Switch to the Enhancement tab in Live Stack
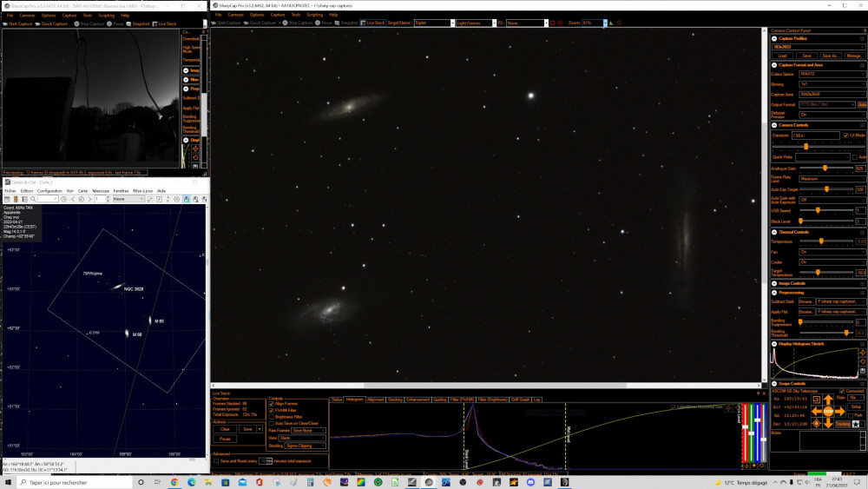Screen dimensions: 868x489 coord(418,400)
